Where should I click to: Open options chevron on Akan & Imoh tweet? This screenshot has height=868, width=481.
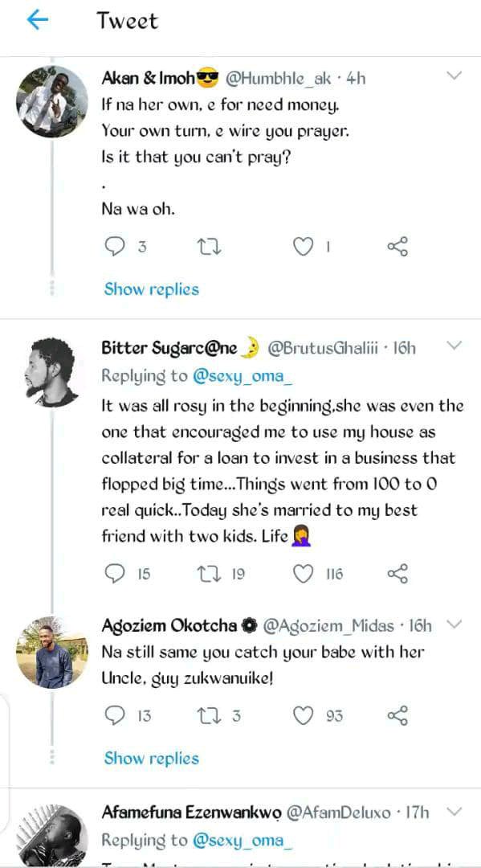pos(454,76)
